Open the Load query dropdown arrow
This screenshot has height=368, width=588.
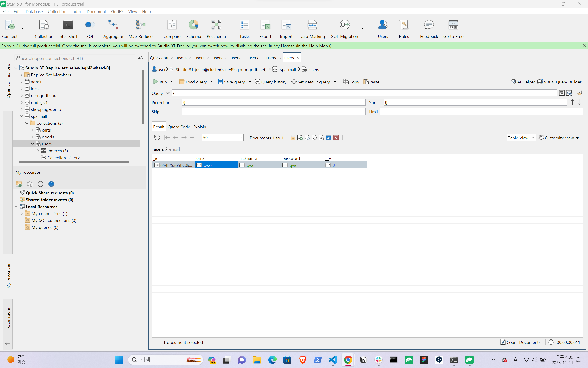[212, 81]
